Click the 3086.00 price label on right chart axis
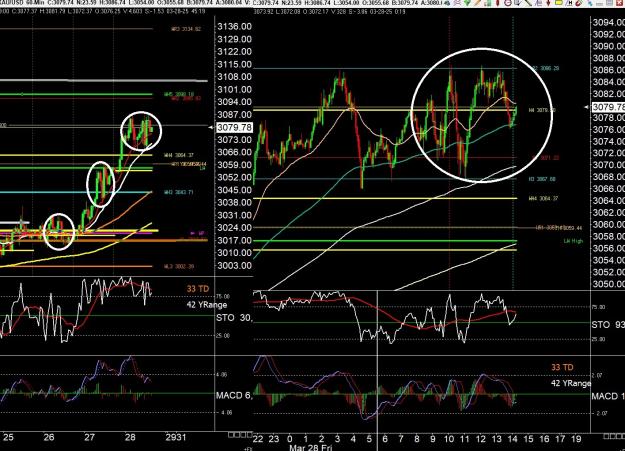625x451 pixels. pyautogui.click(x=609, y=70)
